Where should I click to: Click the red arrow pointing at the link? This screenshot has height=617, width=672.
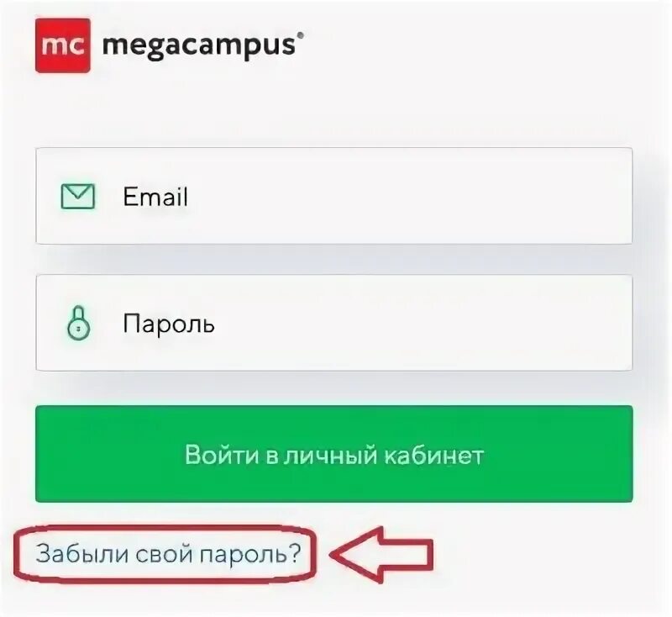[381, 555]
